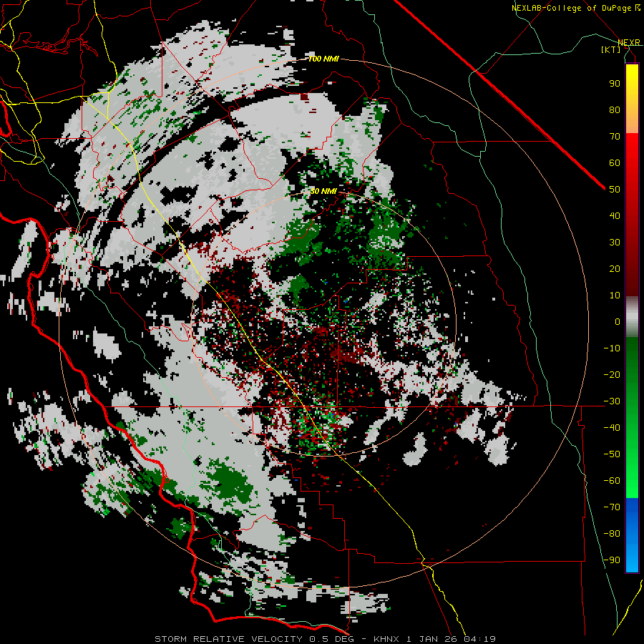The width and height of the screenshot is (644, 644).
Task: Click the 70 value on the velocity scale
Action: click(615, 137)
